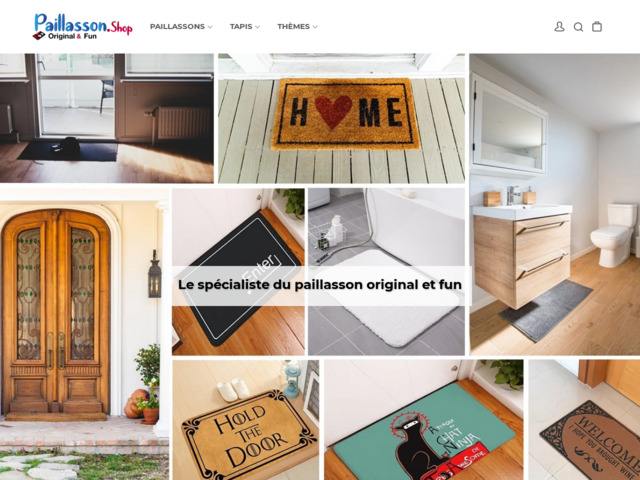
Task: Click the search magnifier icon
Action: [x=578, y=27]
